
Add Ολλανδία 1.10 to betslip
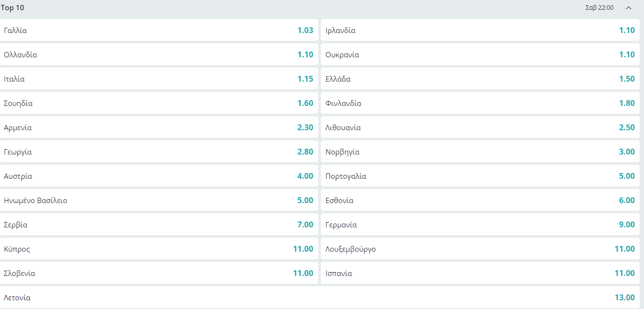coord(159,54)
